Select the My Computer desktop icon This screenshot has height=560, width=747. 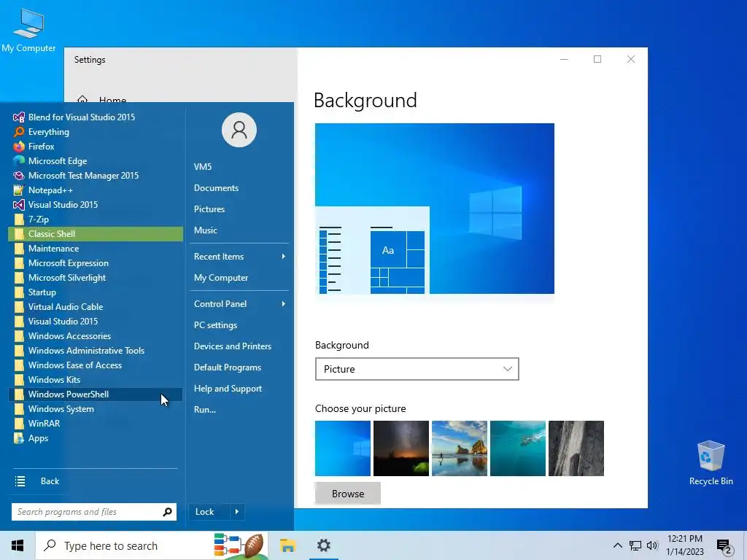click(28, 29)
